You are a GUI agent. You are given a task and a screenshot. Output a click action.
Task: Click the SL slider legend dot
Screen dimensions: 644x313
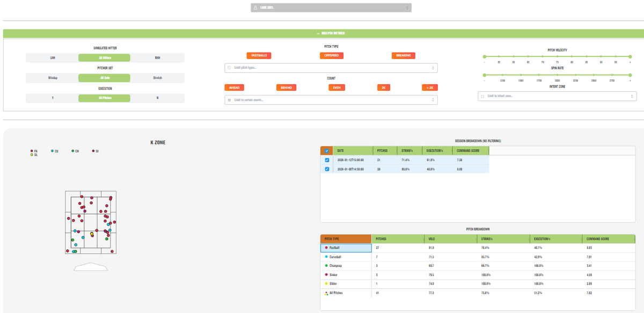32,155
